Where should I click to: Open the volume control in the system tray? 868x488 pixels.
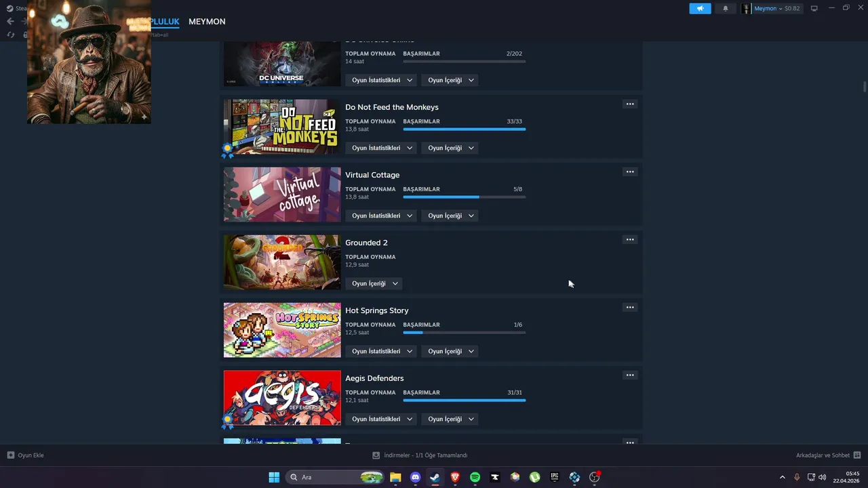[822, 477]
